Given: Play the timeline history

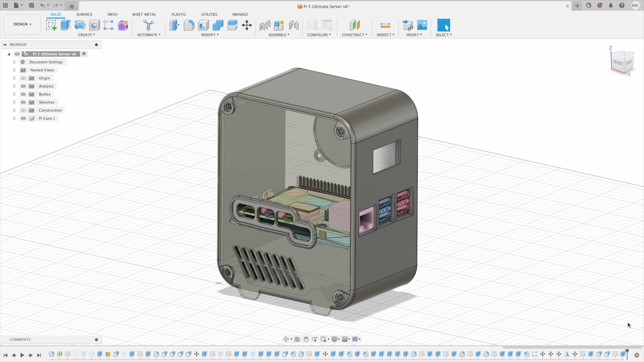Looking at the screenshot, I should pos(22,355).
